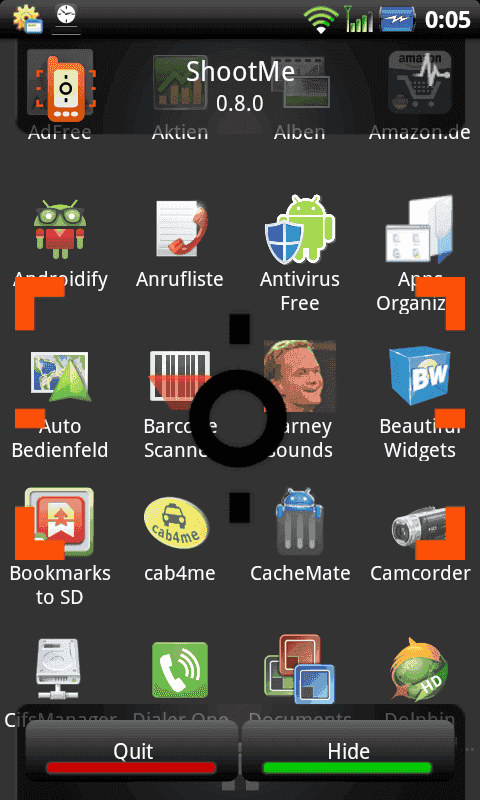480x800 pixels.
Task: Tap the Wi-Fi status bar icon
Action: click(320, 20)
